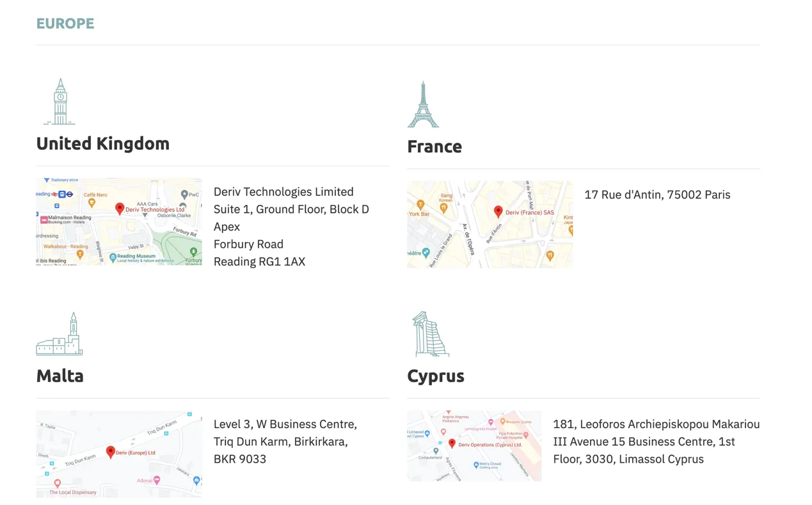Viewport: 812px width, 505px height.
Task: Click the Eiffel Tower icon above France
Action: click(x=423, y=104)
